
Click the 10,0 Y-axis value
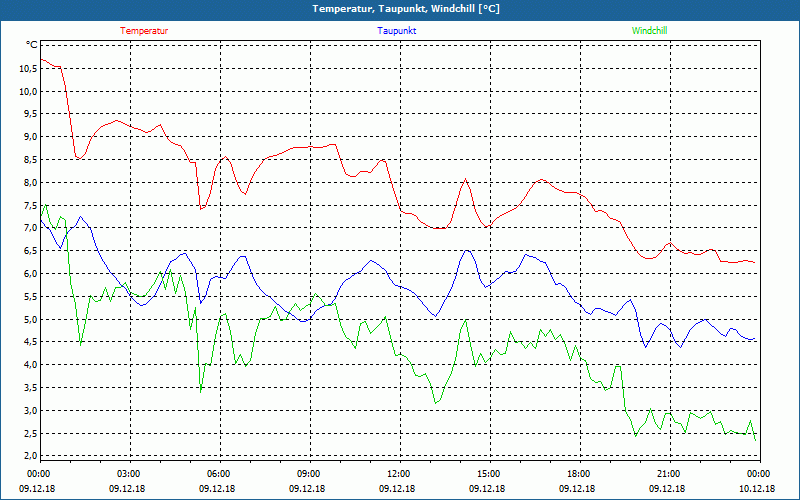(x=28, y=91)
